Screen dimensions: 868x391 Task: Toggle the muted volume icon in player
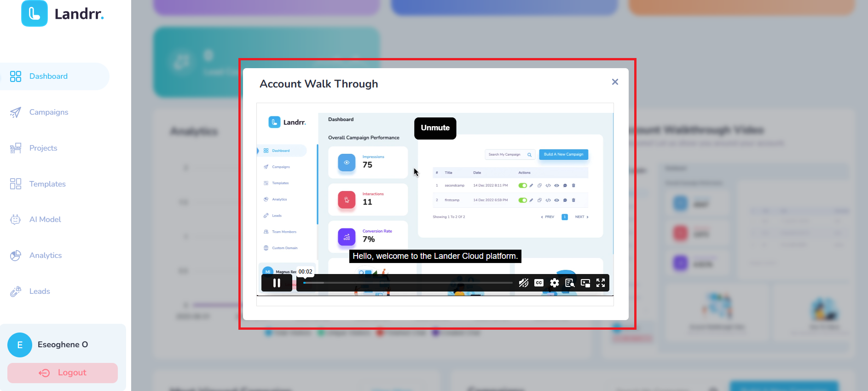(523, 283)
